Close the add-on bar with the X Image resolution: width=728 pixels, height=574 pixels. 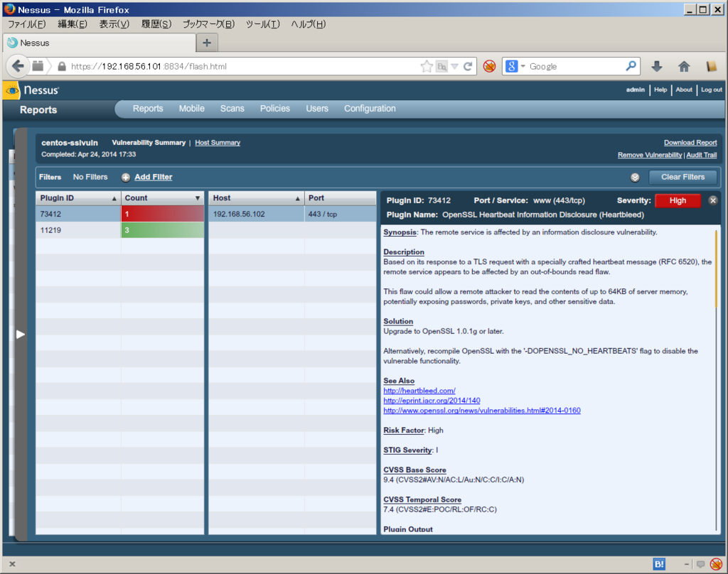pyautogui.click(x=13, y=564)
